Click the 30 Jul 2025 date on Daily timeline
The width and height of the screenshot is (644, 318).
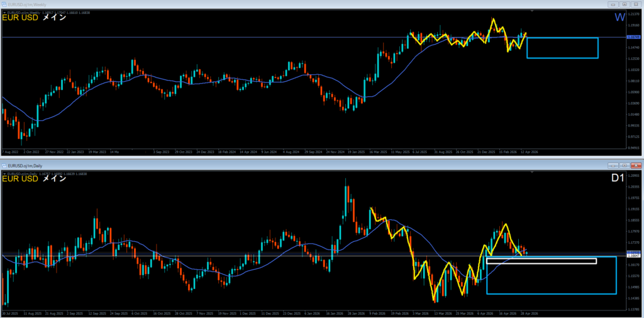click(10, 313)
